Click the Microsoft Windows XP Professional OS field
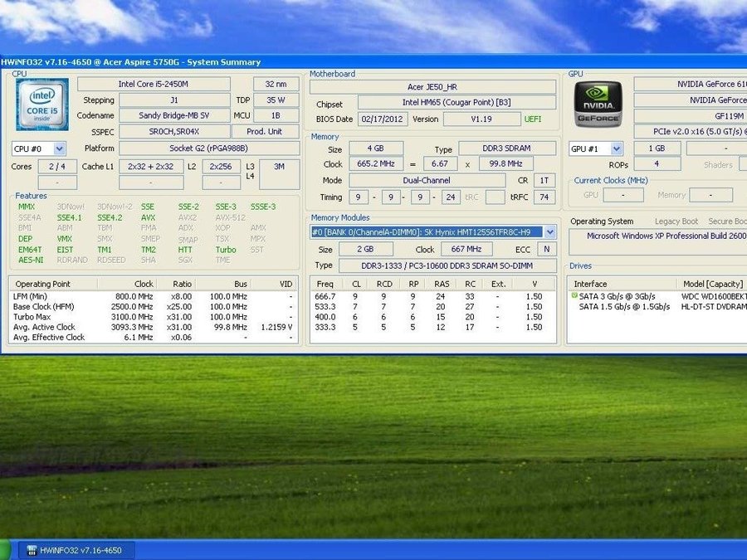The image size is (747, 560). (658, 242)
